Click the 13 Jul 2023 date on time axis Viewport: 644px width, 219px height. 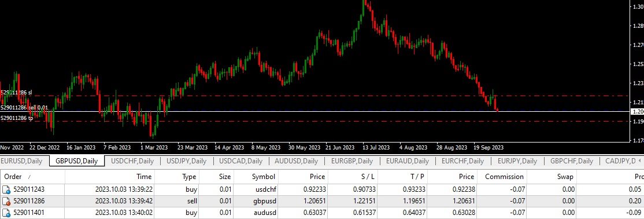point(376,147)
